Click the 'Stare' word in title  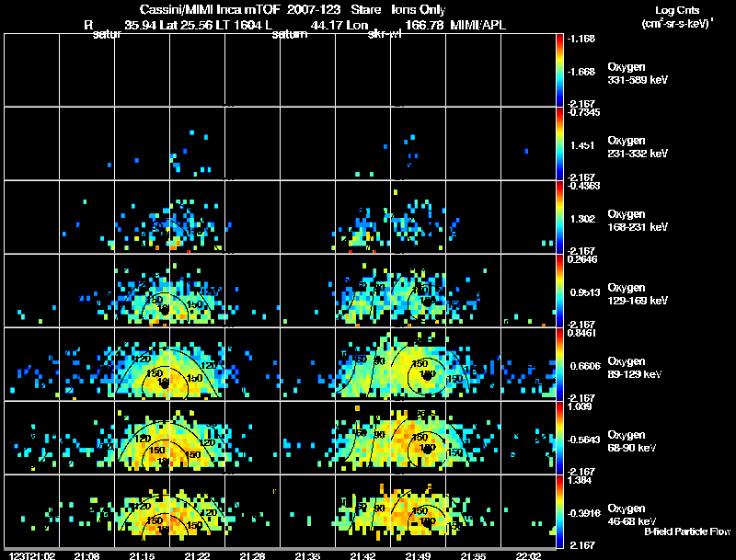(x=365, y=9)
